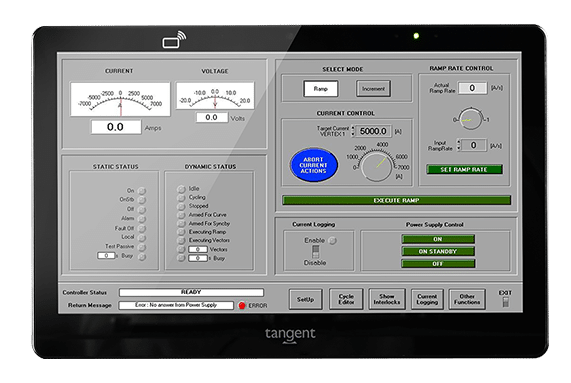Click the Target Current stepper arrows
Screen dimensions: 571x383
coord(353,131)
